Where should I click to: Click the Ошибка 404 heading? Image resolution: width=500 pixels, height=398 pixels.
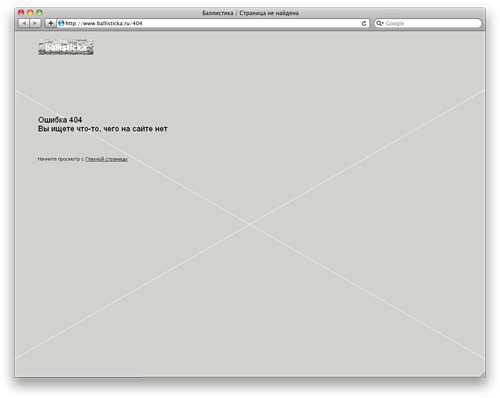pyautogui.click(x=60, y=120)
